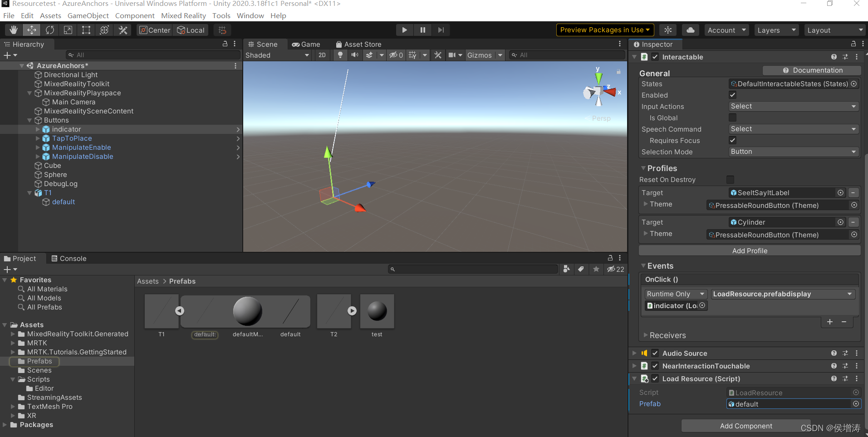Open custom editor tools
868x437 pixels.
[123, 30]
